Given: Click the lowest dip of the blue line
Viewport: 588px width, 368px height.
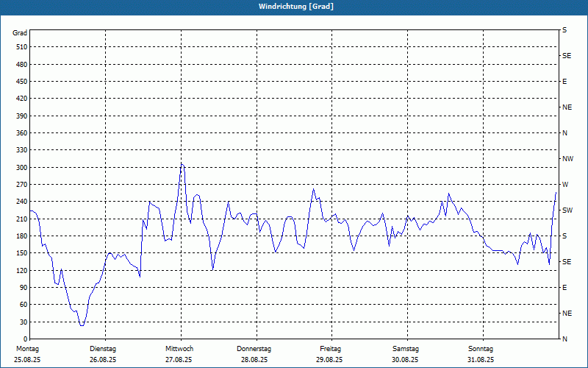Looking at the screenshot, I should click(x=82, y=325).
